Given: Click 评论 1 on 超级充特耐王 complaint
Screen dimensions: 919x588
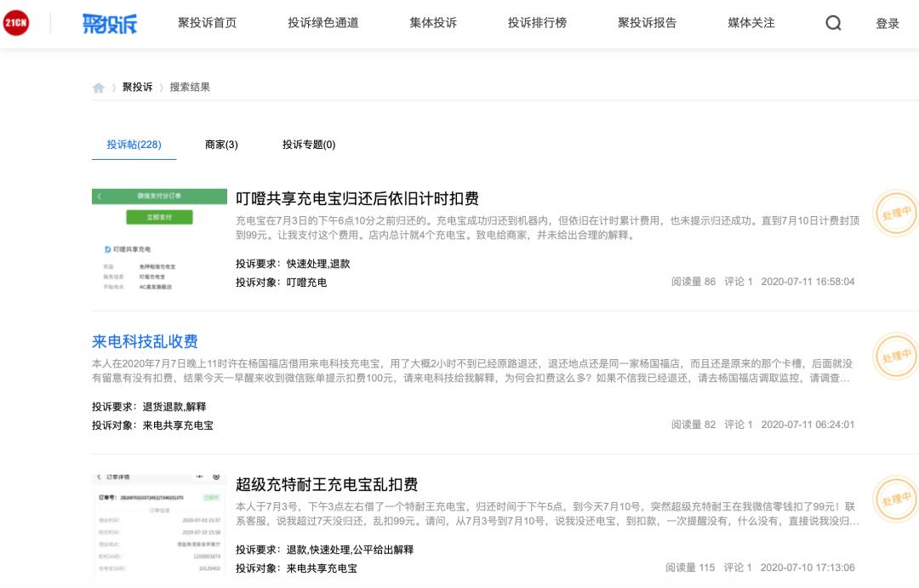Looking at the screenshot, I should 737,568.
